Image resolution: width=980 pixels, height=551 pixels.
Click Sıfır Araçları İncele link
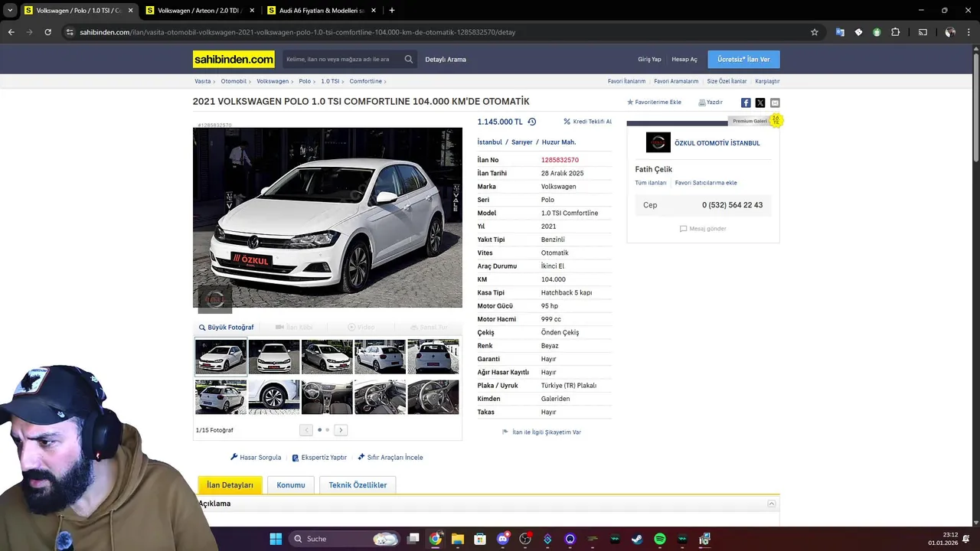click(x=390, y=458)
